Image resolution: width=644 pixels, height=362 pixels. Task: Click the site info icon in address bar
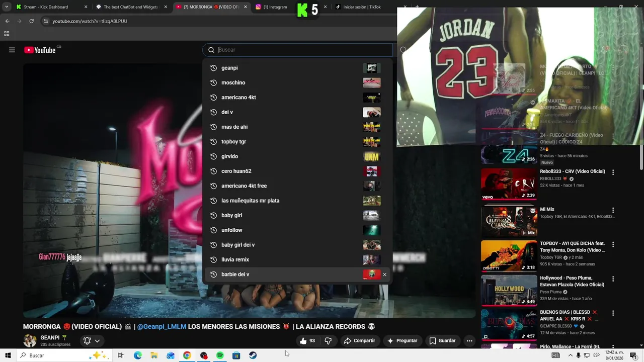46,21
